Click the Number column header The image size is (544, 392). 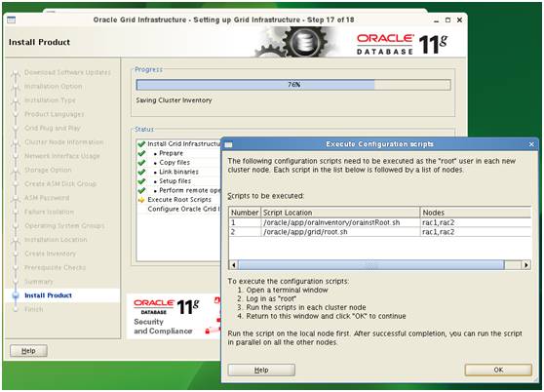pyautogui.click(x=245, y=213)
